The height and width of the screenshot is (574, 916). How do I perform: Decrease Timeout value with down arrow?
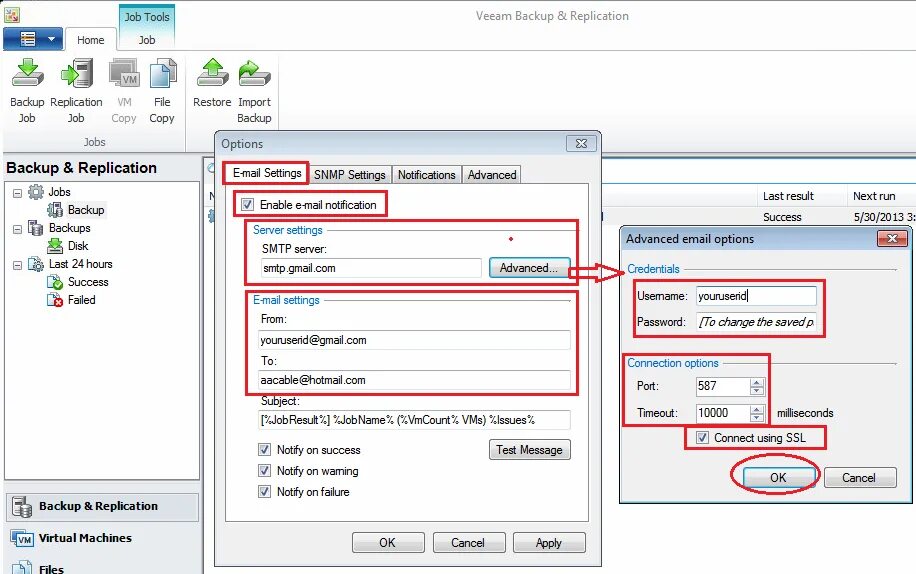757,417
